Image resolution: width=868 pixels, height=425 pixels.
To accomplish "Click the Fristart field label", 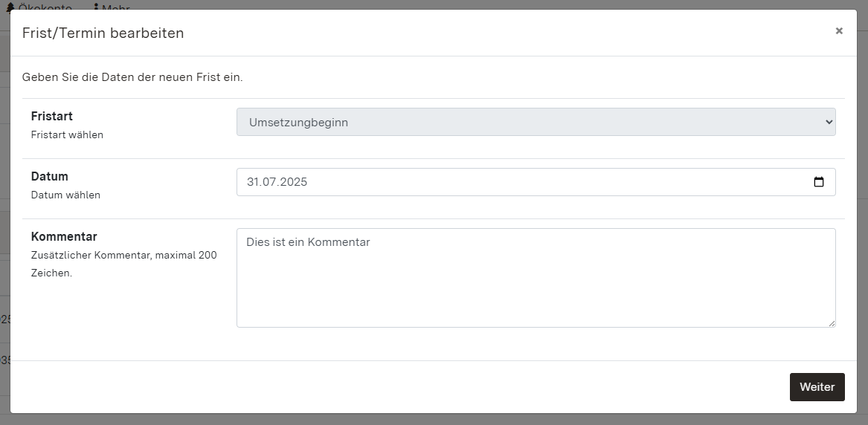I will [52, 117].
